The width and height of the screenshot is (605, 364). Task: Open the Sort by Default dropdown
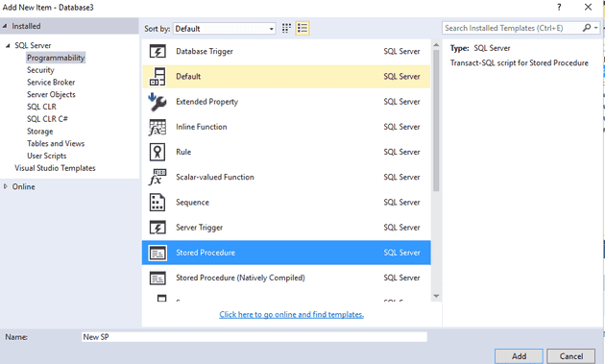pos(225,29)
